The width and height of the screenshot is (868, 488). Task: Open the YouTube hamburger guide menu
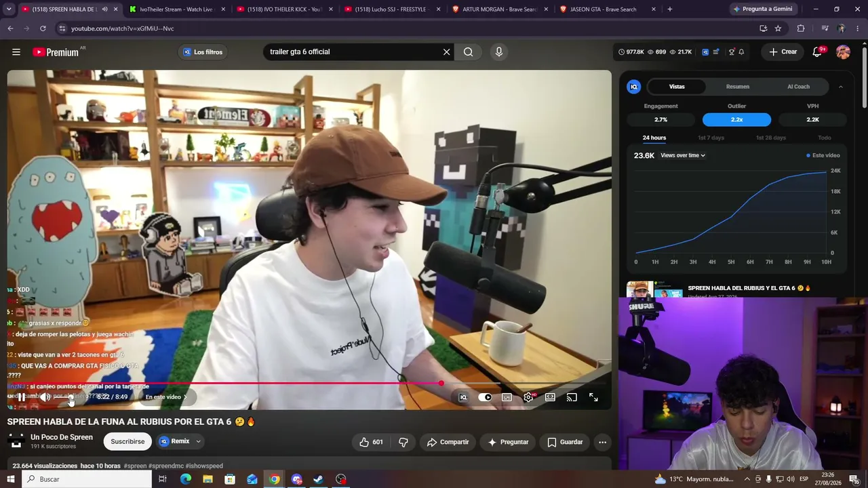(16, 52)
